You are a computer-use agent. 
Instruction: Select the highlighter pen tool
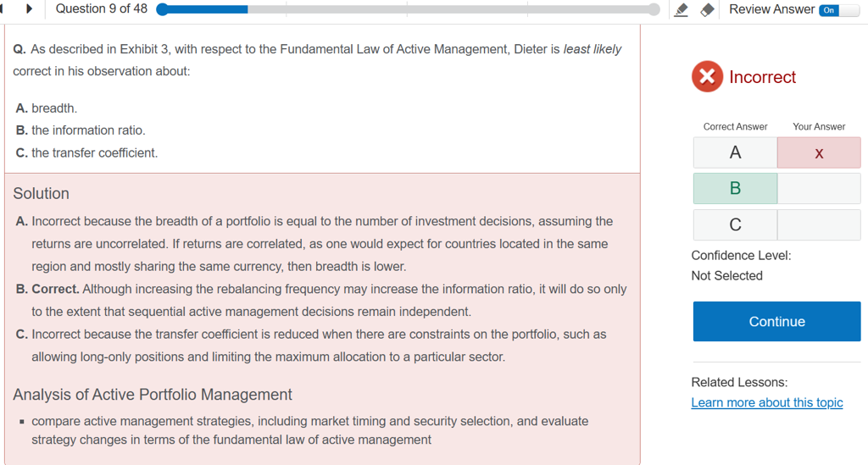click(x=681, y=10)
